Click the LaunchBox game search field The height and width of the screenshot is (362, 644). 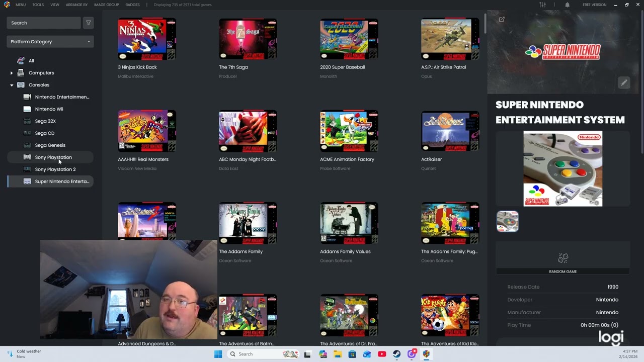click(x=44, y=23)
